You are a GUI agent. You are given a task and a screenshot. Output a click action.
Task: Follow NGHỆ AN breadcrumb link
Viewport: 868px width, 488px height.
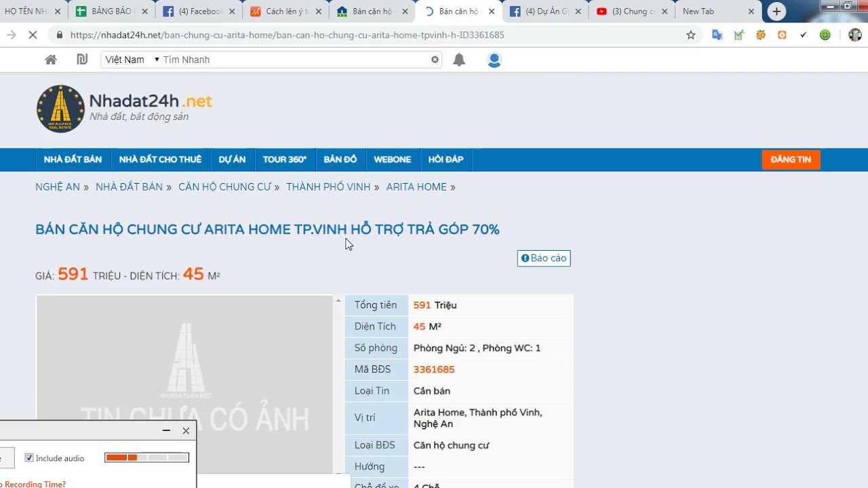58,187
